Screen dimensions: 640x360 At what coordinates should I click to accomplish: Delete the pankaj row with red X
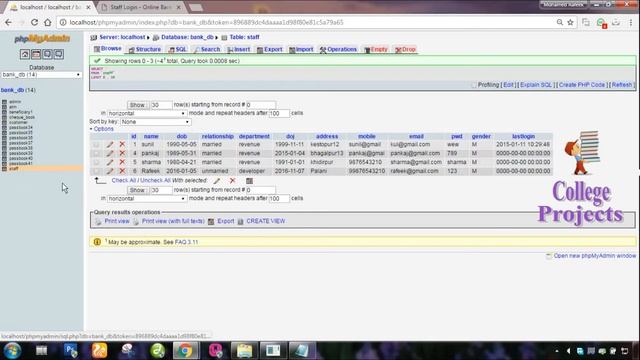(122, 153)
